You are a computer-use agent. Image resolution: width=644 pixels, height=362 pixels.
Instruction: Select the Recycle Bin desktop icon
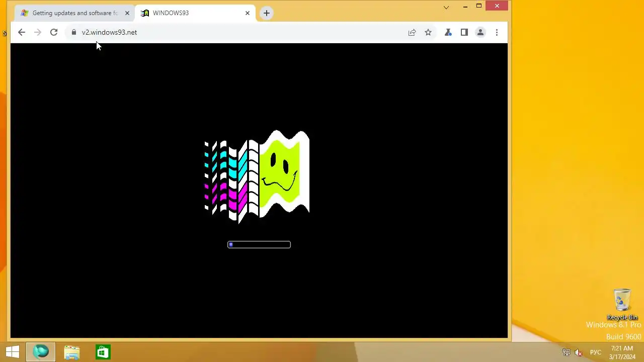(622, 305)
